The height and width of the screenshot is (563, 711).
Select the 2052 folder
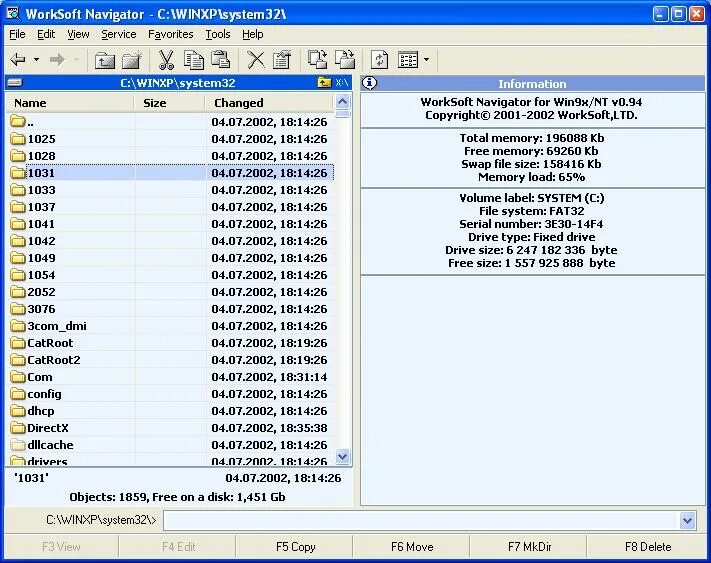coord(170,292)
